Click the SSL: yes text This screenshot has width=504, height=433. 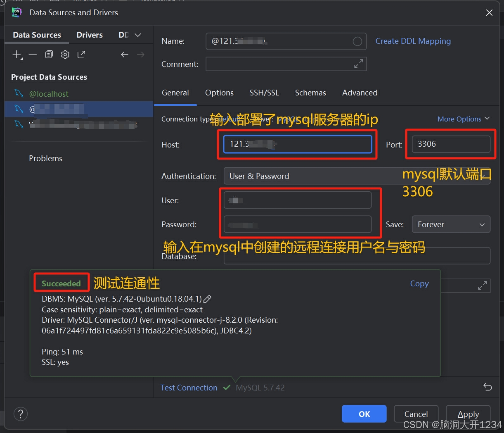tap(55, 362)
